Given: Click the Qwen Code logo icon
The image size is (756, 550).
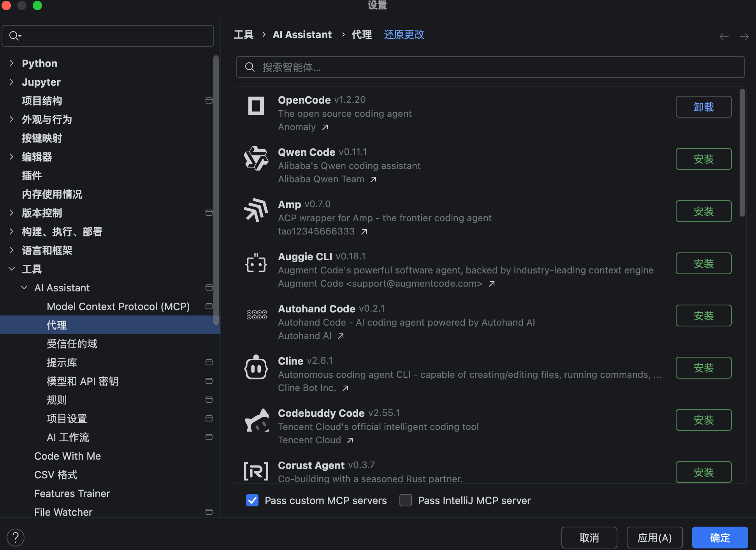Looking at the screenshot, I should click(x=256, y=158).
